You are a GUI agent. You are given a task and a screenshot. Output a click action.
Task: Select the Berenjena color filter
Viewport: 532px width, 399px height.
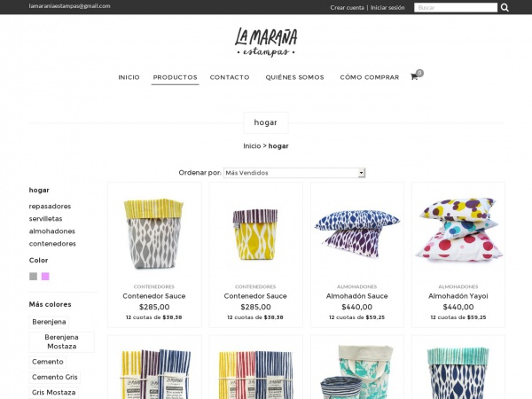click(49, 322)
